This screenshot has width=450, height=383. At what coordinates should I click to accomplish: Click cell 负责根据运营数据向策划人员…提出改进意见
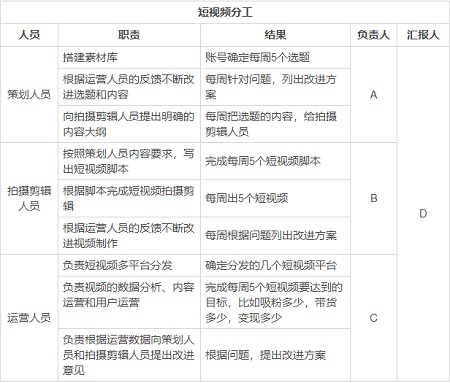point(129,355)
